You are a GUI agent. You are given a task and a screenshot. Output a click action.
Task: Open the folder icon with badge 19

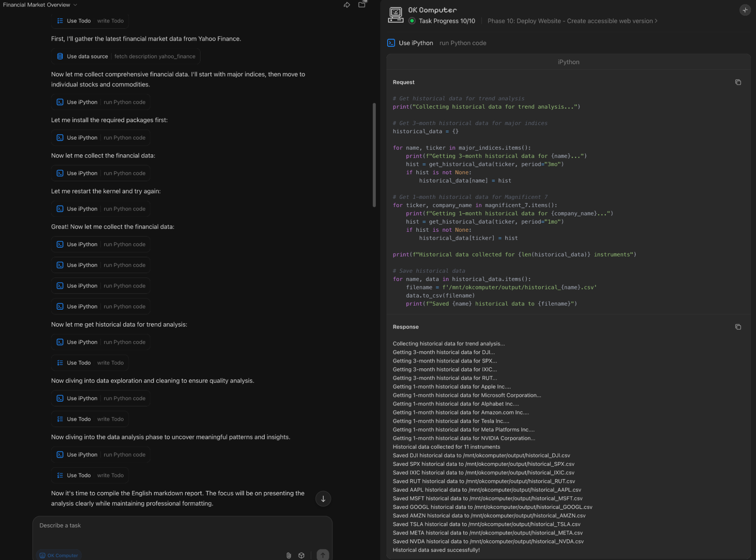362,5
